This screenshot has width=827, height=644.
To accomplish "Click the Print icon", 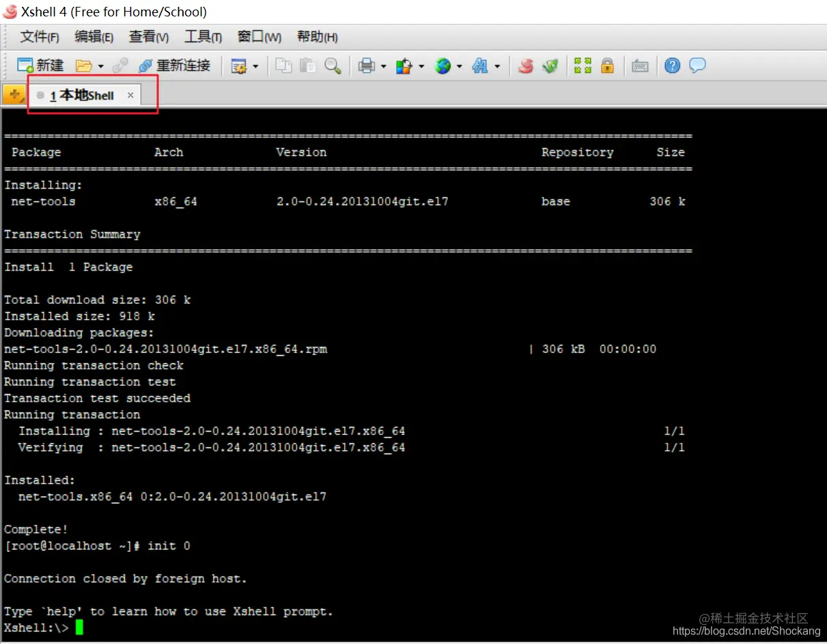I will pyautogui.click(x=367, y=66).
